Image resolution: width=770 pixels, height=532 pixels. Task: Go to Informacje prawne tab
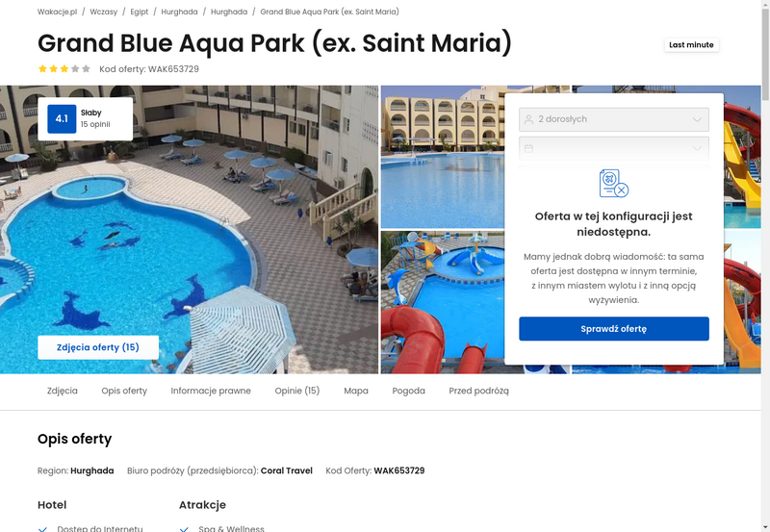(x=211, y=391)
